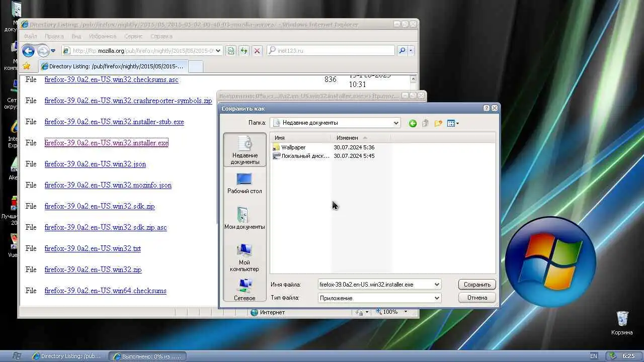Select Сетевое in places bar
Viewport: 644px width, 362px height.
245,289
